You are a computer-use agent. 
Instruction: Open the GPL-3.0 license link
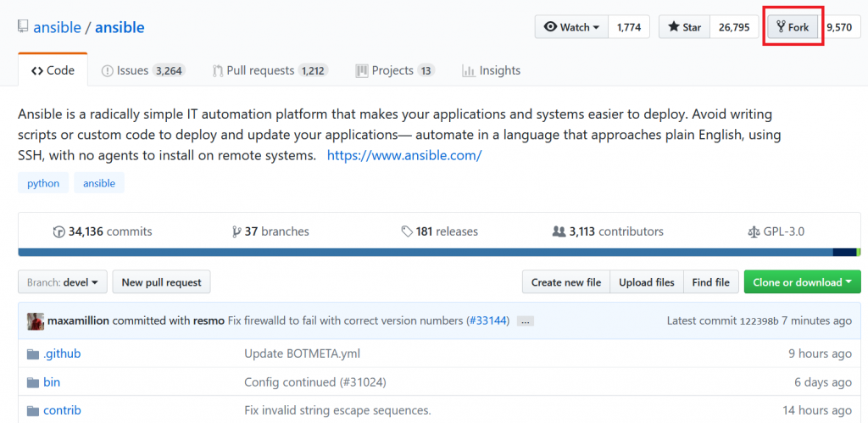(776, 231)
